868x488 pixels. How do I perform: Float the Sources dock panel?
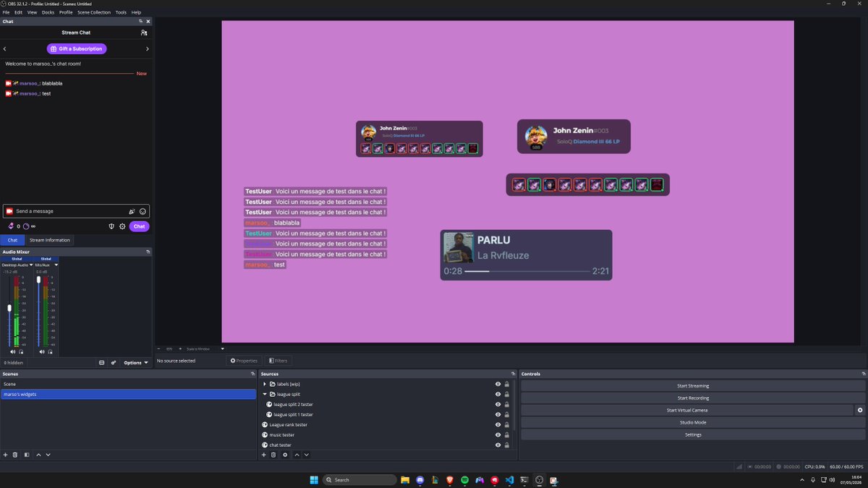(x=513, y=374)
